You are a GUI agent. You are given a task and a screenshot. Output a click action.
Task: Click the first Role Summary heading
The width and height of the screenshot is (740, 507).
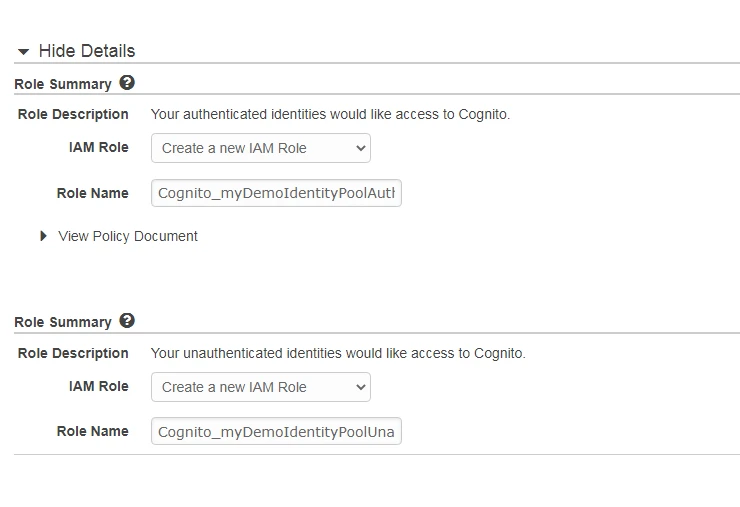pyautogui.click(x=63, y=83)
